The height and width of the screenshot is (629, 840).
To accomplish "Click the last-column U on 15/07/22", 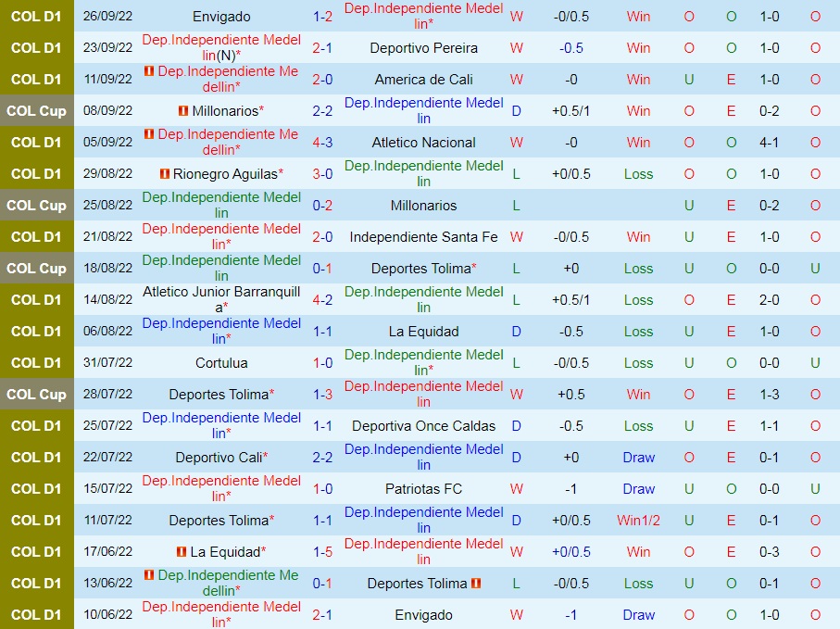I will (x=815, y=489).
